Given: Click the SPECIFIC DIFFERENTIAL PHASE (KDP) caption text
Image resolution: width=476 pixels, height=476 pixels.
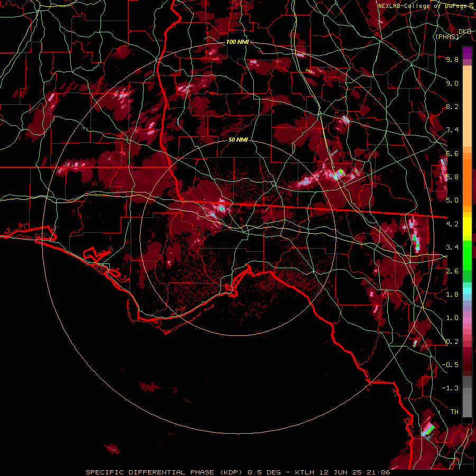Looking at the screenshot, I should click(x=164, y=472).
